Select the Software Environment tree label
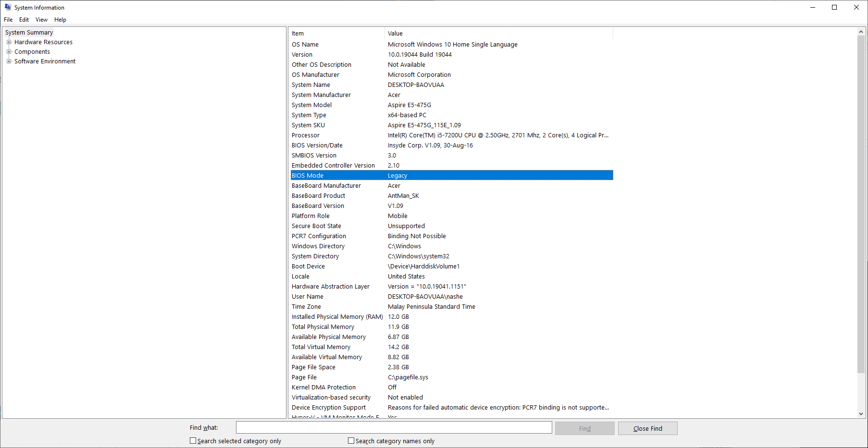 tap(45, 61)
